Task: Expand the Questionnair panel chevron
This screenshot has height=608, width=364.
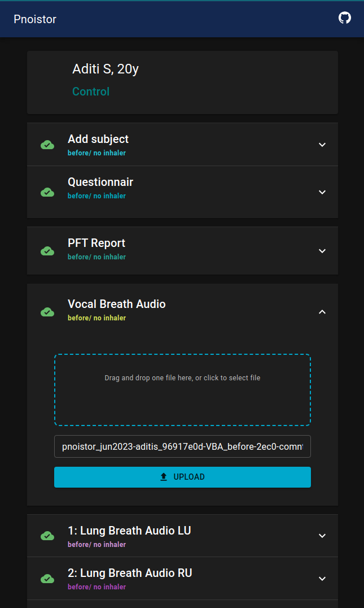Action: (322, 192)
